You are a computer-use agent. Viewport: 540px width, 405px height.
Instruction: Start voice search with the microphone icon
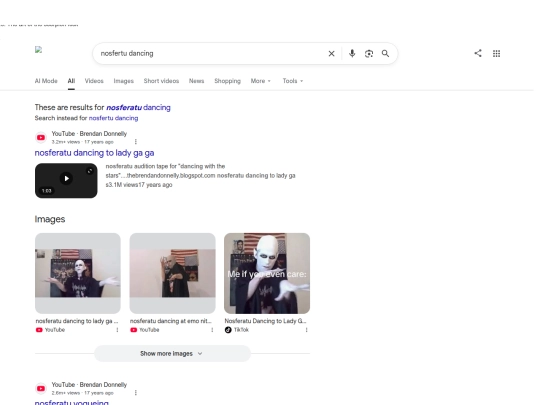point(352,53)
